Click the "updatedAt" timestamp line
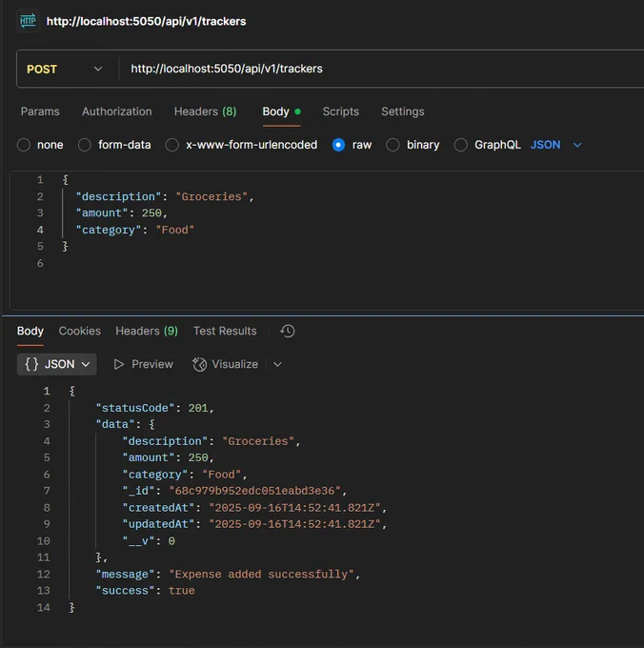 click(x=254, y=524)
